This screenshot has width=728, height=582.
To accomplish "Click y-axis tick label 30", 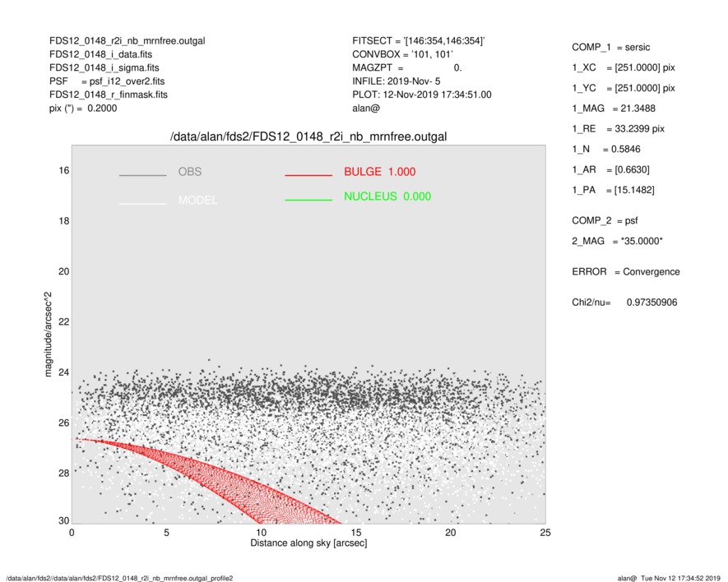I will coord(63,520).
